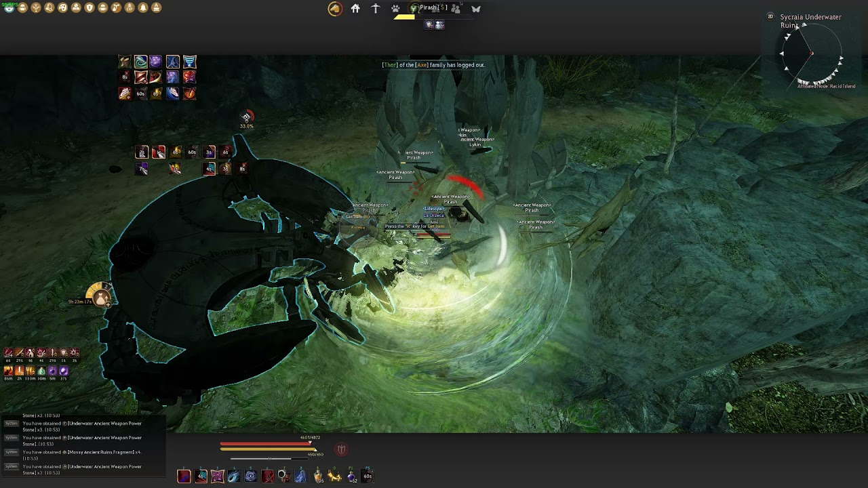This screenshot has height=488, width=868.
Task: Click the Pirash target portrait icon
Action: click(414, 8)
